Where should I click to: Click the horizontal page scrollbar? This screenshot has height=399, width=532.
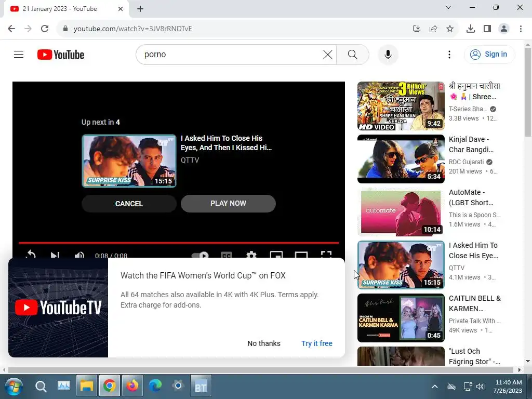pyautogui.click(x=260, y=369)
